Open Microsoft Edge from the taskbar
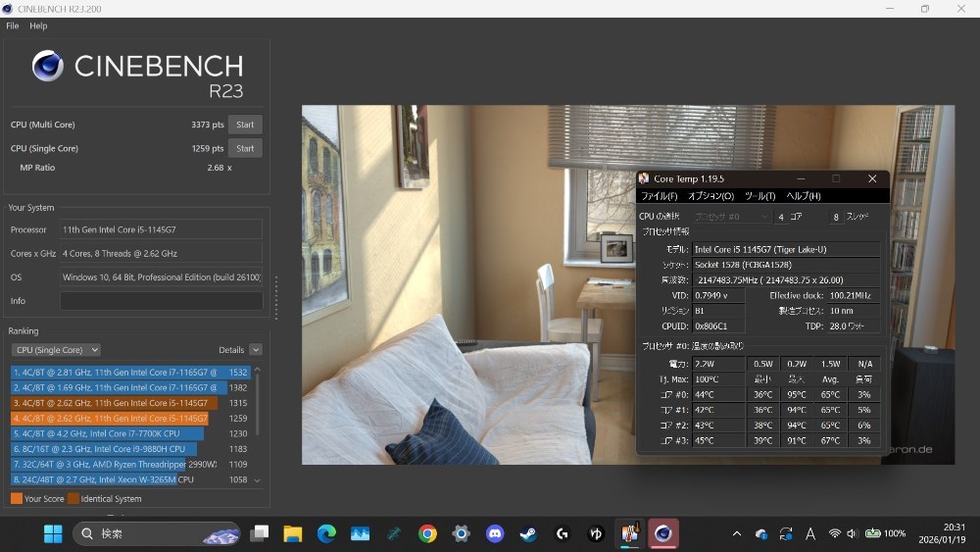 click(x=326, y=533)
